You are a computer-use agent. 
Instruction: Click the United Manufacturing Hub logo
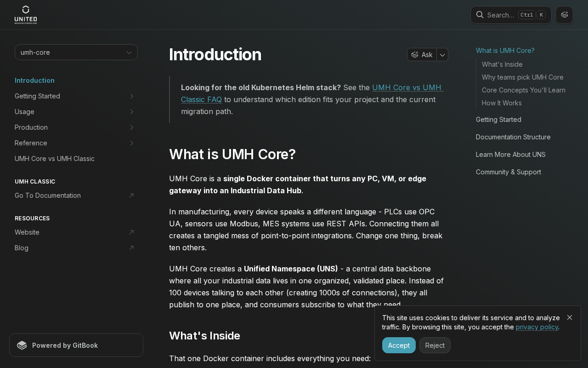coord(26,15)
